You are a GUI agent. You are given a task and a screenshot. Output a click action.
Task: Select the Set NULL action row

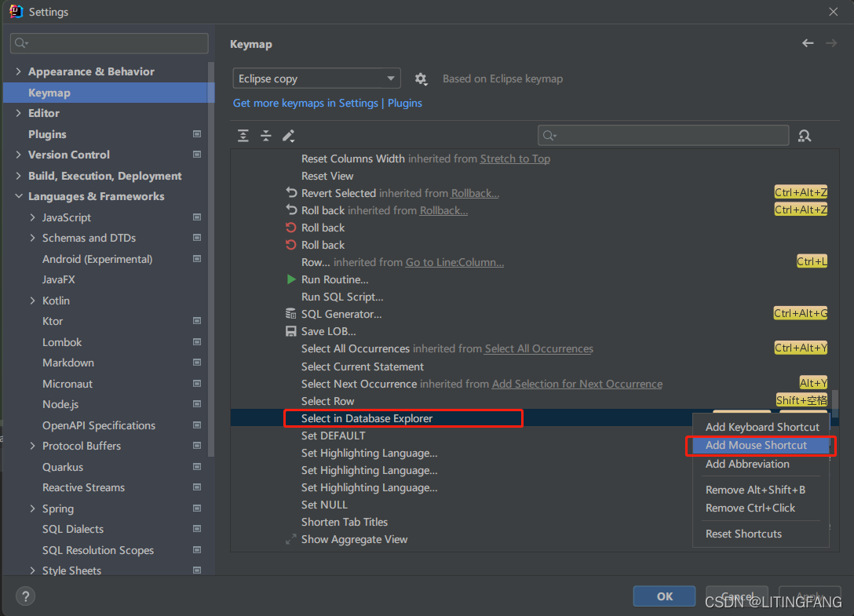324,505
